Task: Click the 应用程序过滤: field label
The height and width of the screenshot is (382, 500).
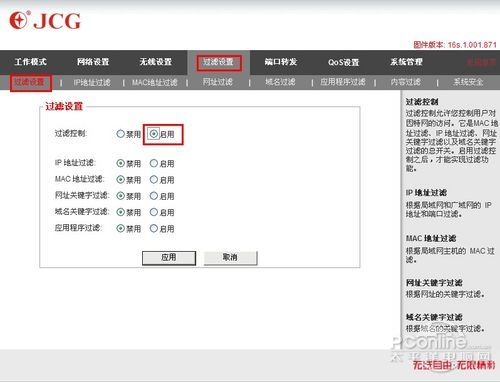Action: (x=79, y=228)
